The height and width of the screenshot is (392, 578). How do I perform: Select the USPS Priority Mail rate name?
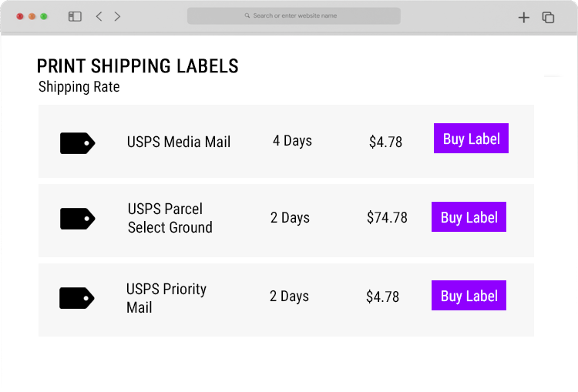coord(166,298)
